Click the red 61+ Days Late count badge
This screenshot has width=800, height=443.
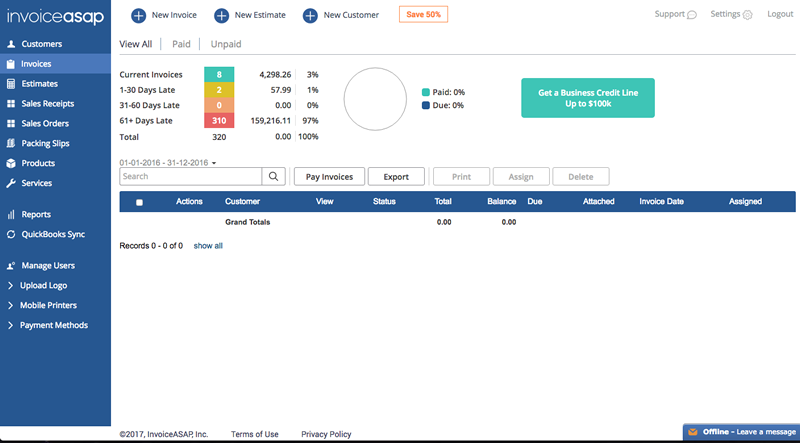(x=219, y=121)
